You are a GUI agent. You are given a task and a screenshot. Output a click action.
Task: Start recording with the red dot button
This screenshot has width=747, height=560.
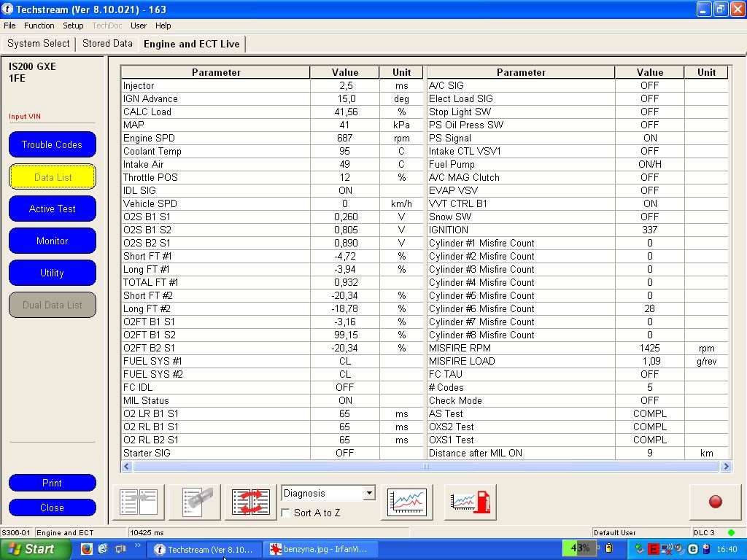click(x=715, y=502)
